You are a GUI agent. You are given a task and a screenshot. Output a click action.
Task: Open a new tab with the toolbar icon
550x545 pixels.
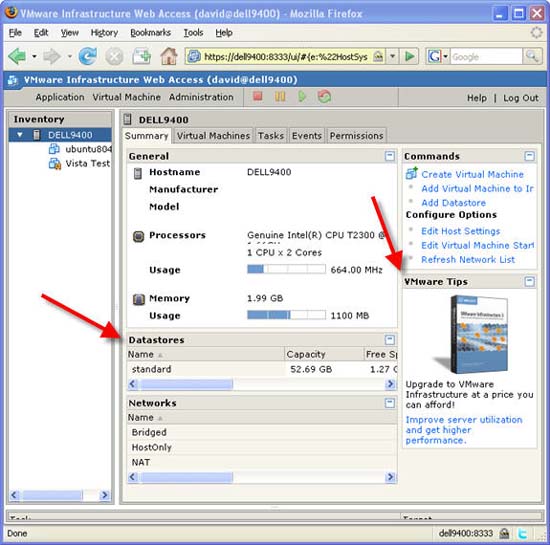[142, 56]
